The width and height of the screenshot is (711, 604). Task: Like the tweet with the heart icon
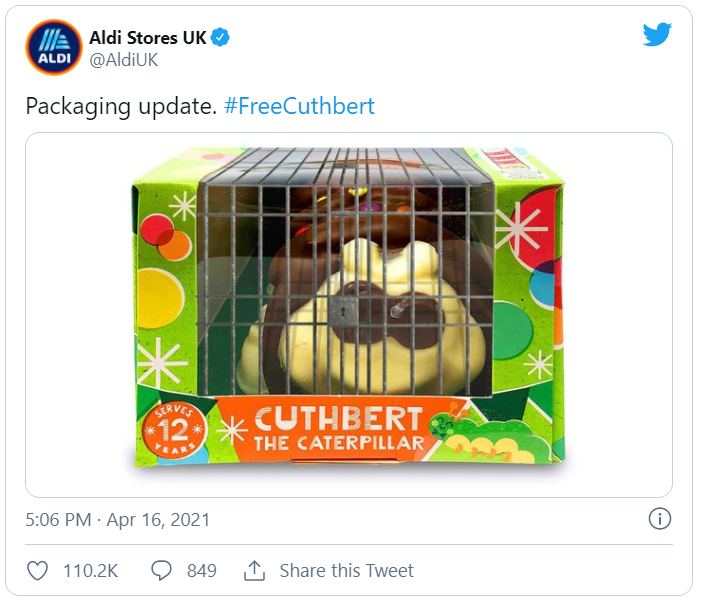37,571
